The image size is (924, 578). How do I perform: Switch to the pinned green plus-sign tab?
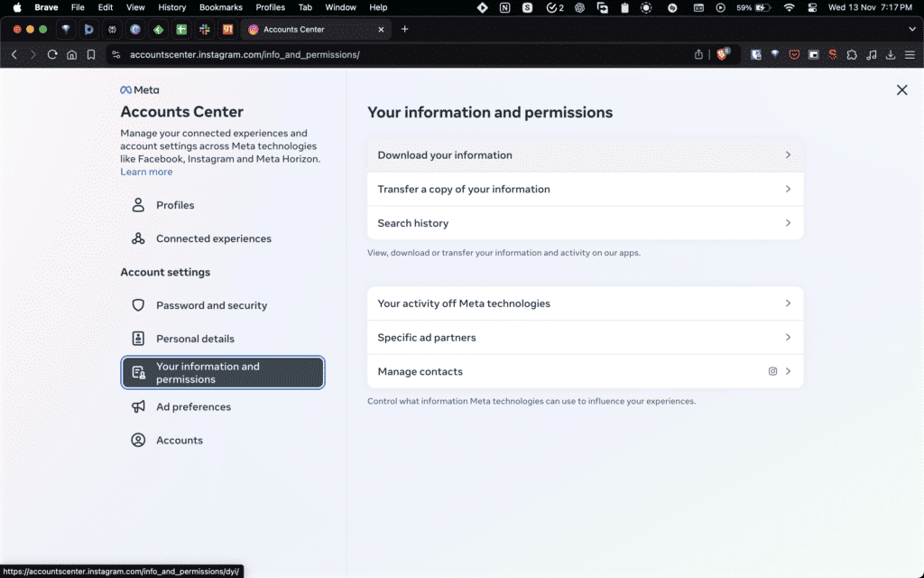click(181, 29)
